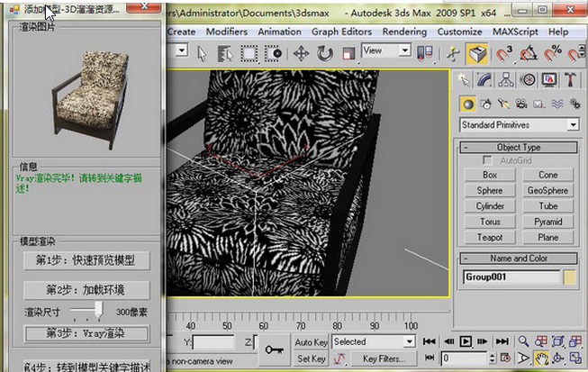Click the Zoom magnifier tool

pos(524,341)
